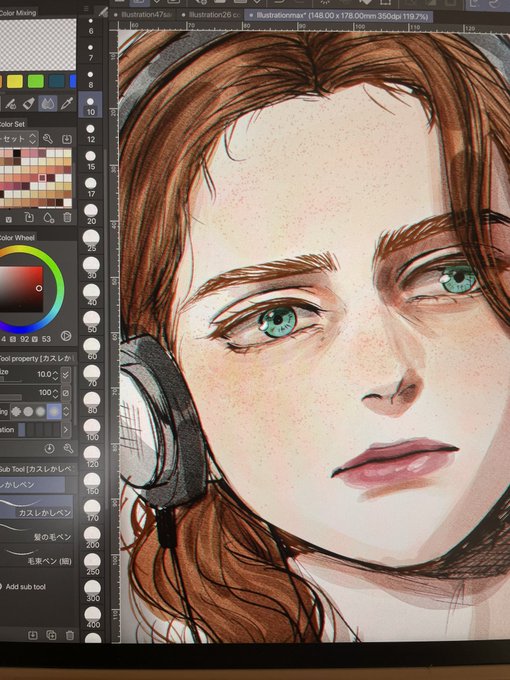This screenshot has width=510, height=680.
Task: Select the かしペン sub tool group
Action: point(32,485)
